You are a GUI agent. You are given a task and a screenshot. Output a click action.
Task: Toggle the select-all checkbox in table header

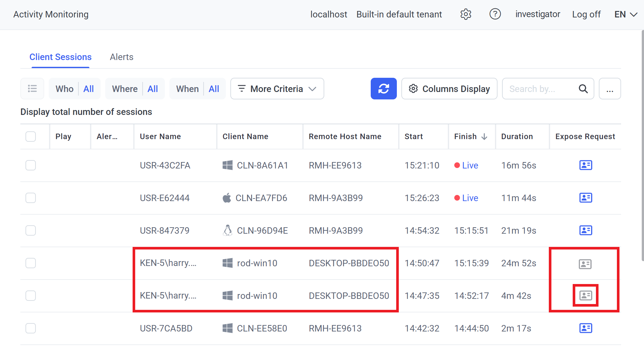click(31, 137)
